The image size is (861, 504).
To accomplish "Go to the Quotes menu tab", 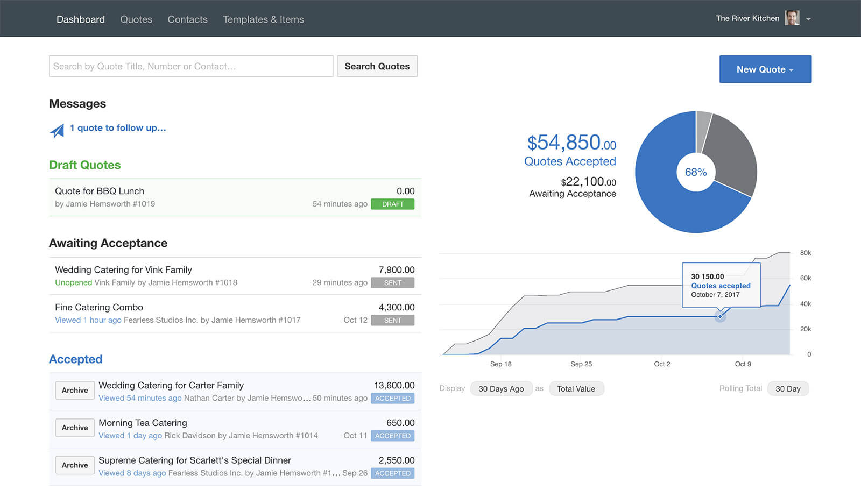I will [x=136, y=19].
